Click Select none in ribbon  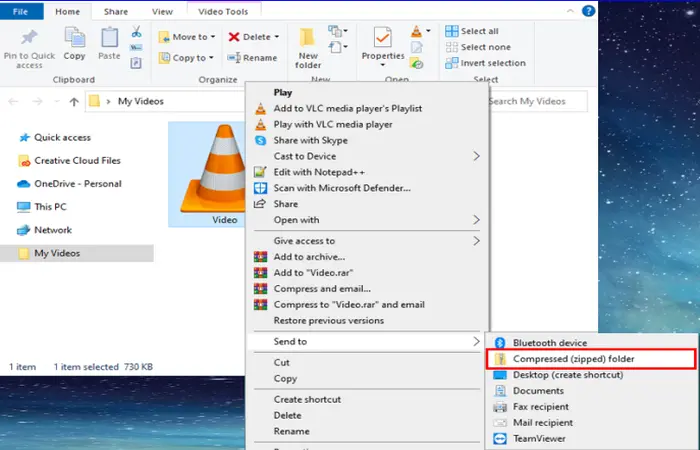[478, 47]
